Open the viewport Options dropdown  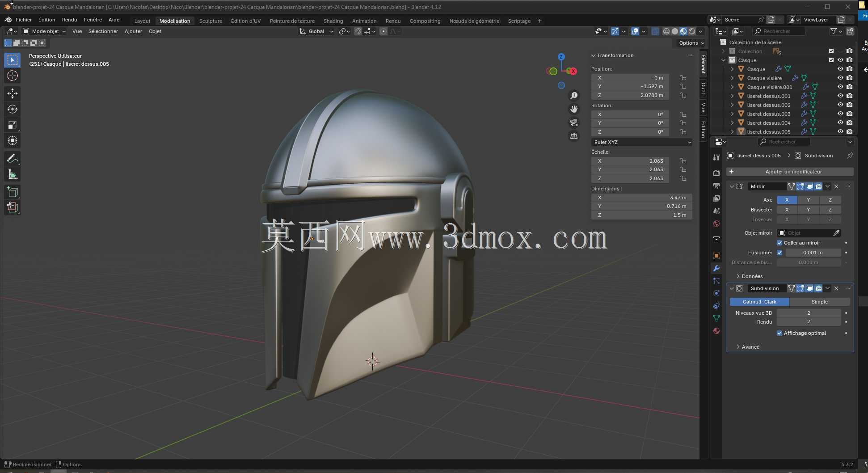(x=691, y=43)
